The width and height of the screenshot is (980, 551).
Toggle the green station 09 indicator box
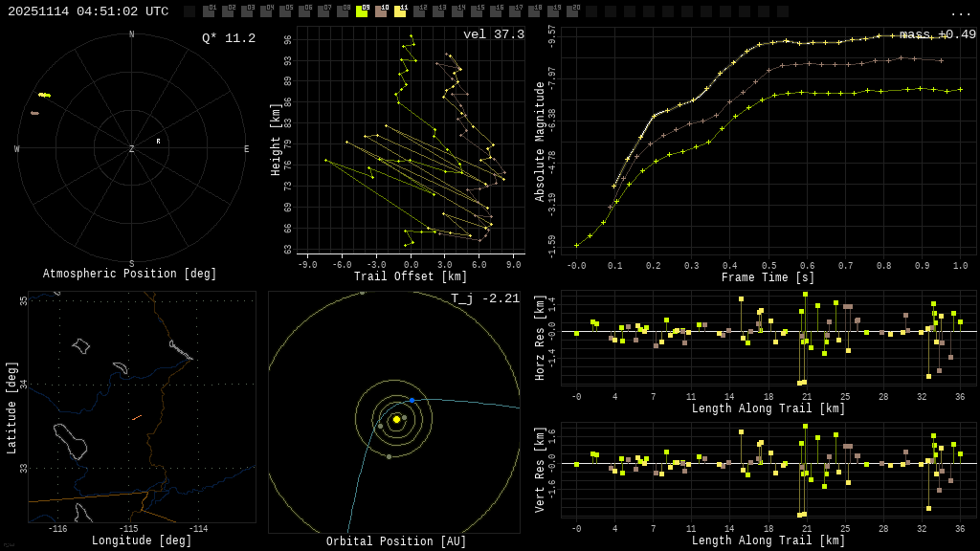point(362,11)
